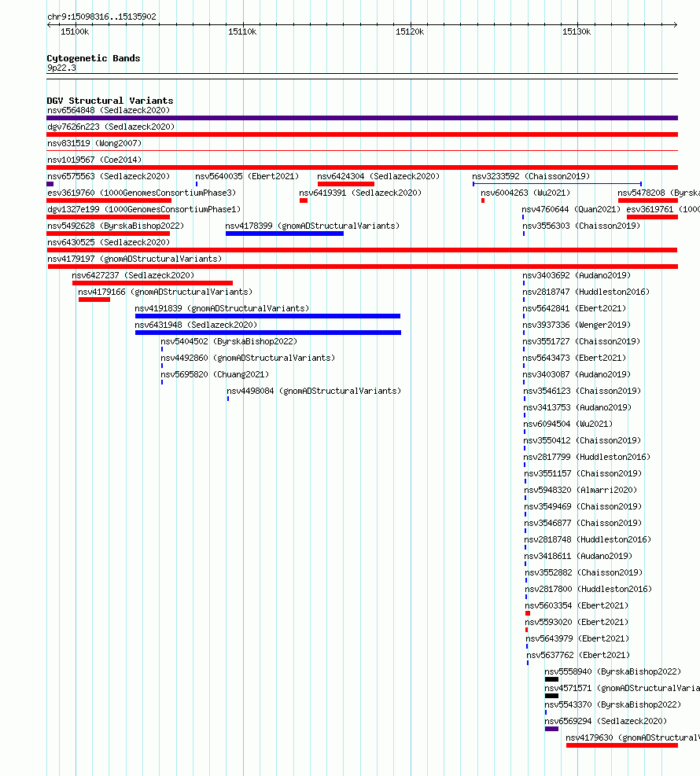Screen dimensions: 700x776
Task: Open nsv4760644 (Quan2021) variant label
Action: 571,209
